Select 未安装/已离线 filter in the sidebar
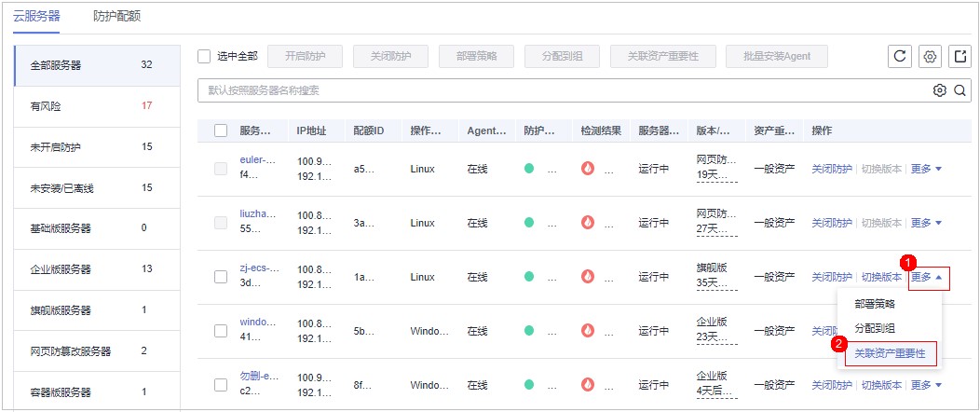This screenshot has width=980, height=412. pos(96,188)
